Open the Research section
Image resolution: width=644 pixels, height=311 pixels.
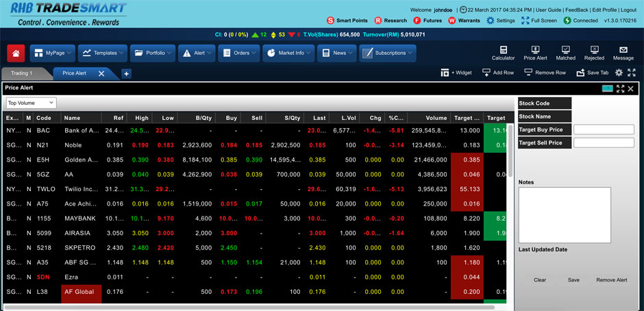pyautogui.click(x=391, y=21)
